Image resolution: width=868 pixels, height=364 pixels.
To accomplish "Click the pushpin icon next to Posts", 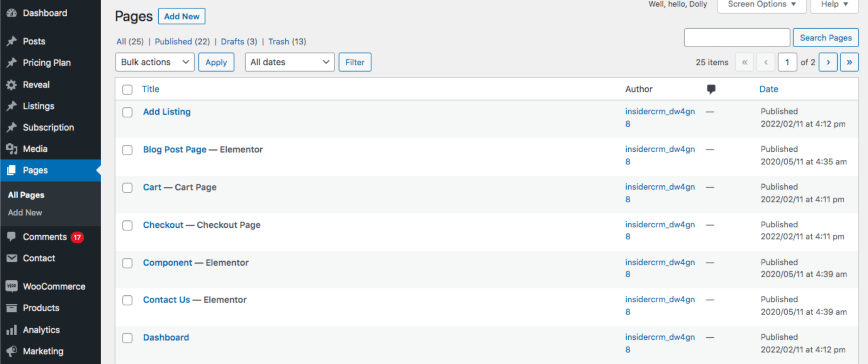I will click(x=12, y=41).
